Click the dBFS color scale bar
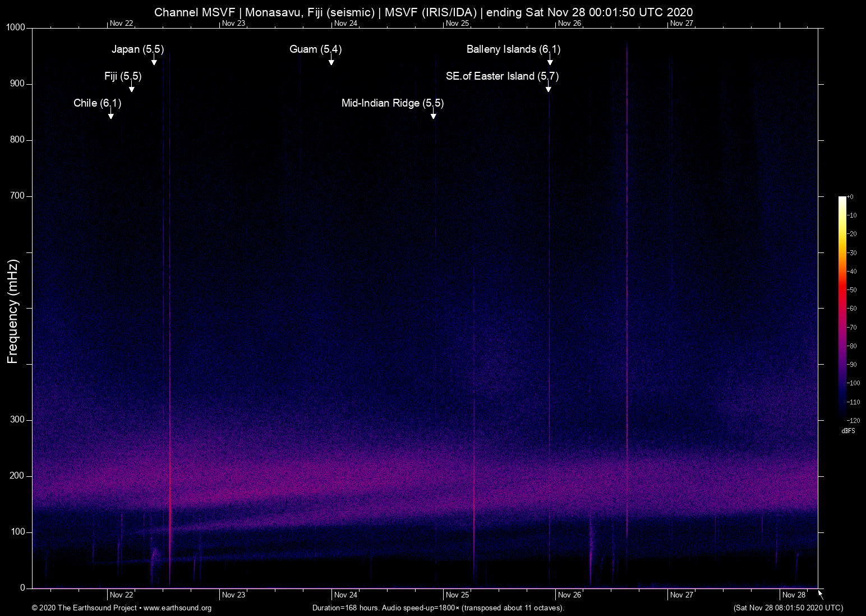Image resolution: width=866 pixels, height=616 pixels. [x=842, y=307]
